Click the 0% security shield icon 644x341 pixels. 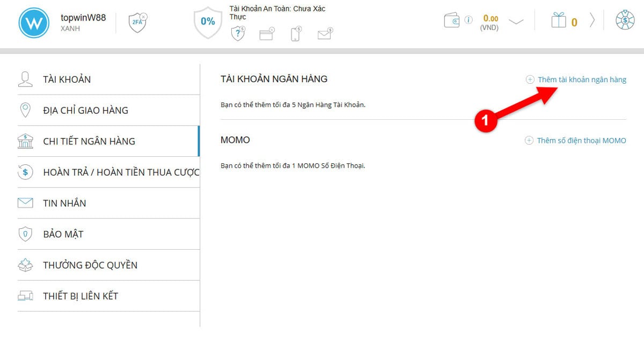pyautogui.click(x=208, y=21)
